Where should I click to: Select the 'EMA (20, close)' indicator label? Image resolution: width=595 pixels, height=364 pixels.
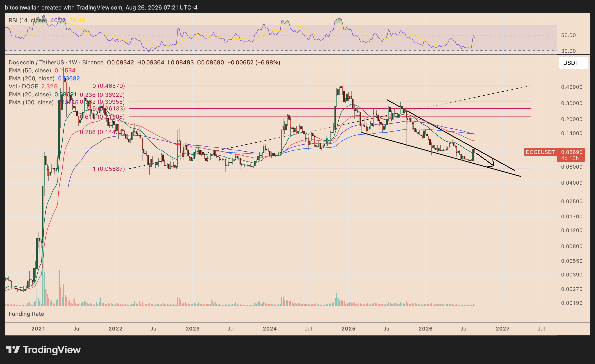tap(30, 94)
